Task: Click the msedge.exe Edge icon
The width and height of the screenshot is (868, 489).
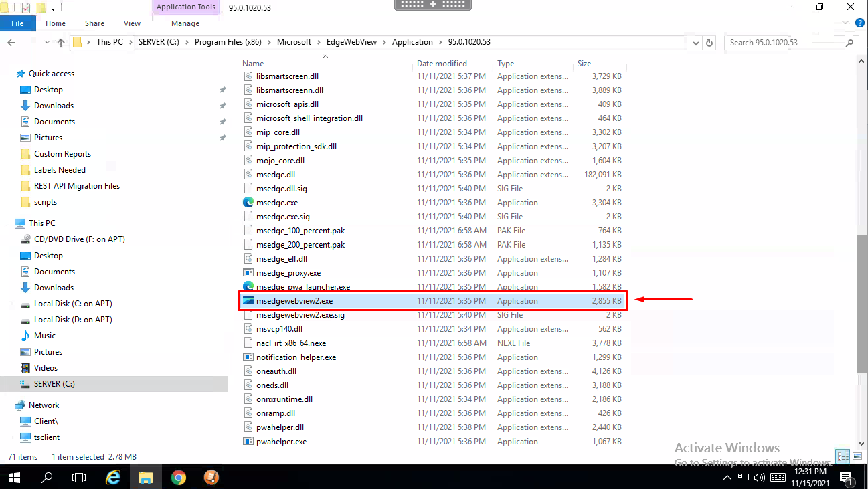Action: pyautogui.click(x=248, y=202)
